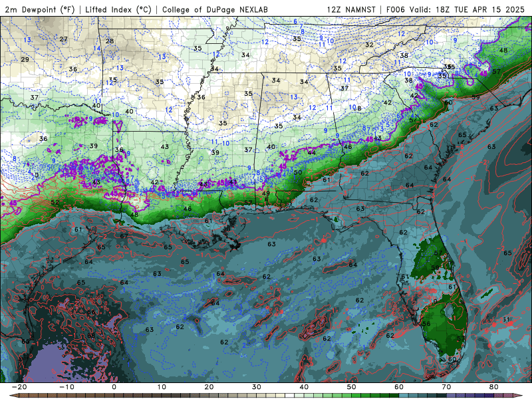Click the dewpoint value 49 near Mobile Bay

point(266,194)
